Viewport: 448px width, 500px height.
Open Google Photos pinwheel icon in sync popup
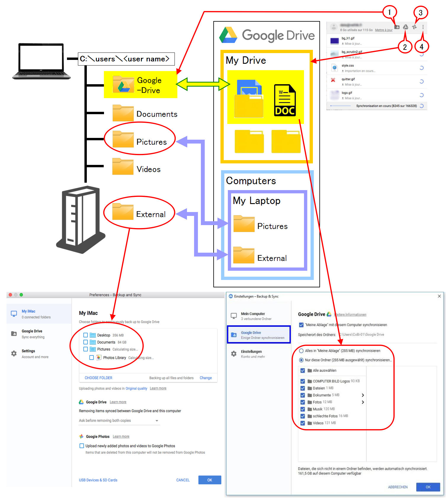coord(415,27)
